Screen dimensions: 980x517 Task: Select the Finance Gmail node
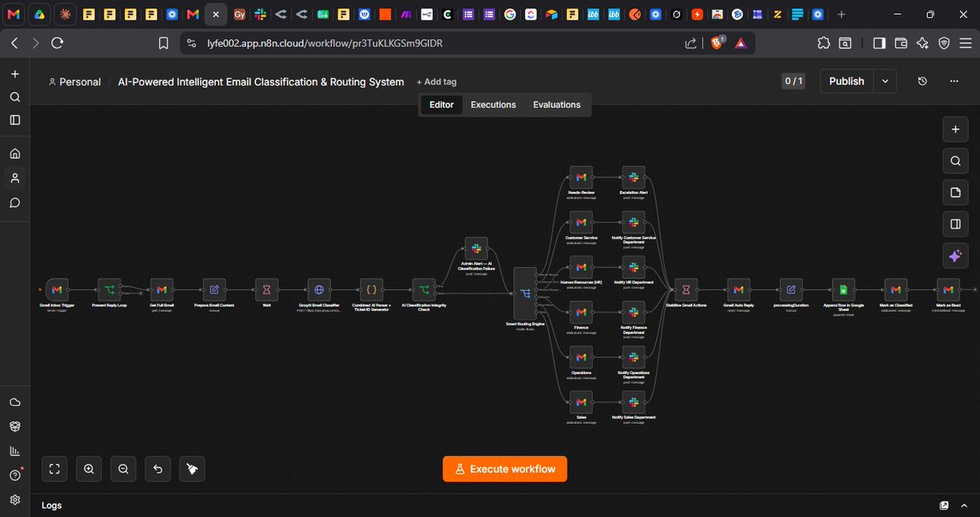(x=581, y=312)
